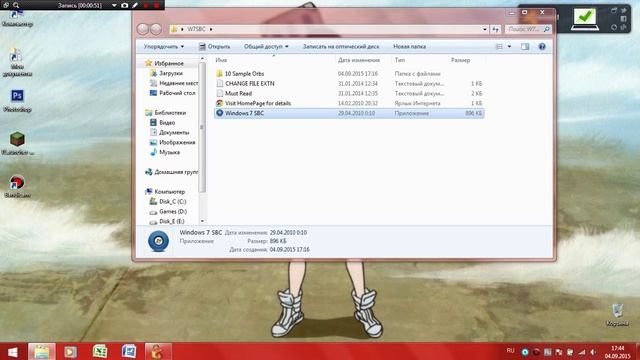Click the tray volume speaker icon
Viewport: 640px width, 360px height.
click(x=593, y=352)
